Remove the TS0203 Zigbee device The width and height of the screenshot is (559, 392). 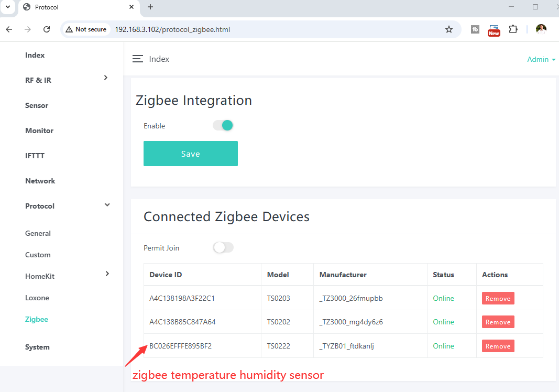[498, 298]
